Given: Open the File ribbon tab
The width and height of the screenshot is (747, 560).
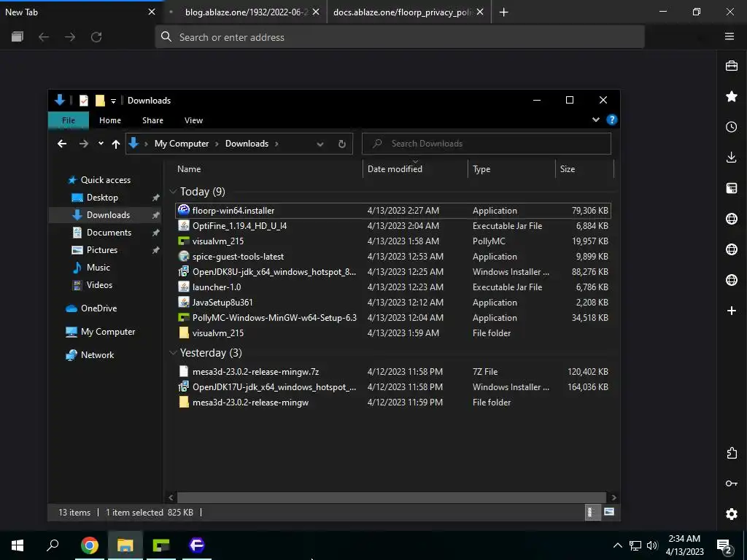Looking at the screenshot, I should [x=69, y=120].
